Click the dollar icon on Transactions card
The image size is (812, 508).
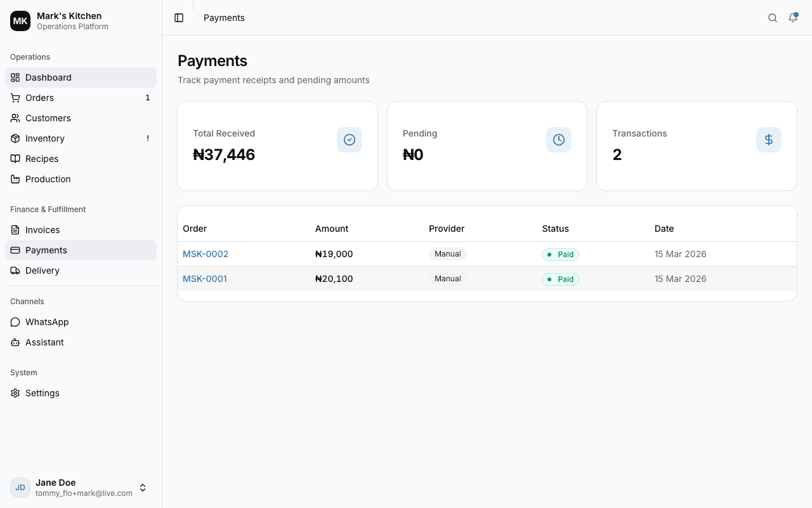(x=768, y=139)
